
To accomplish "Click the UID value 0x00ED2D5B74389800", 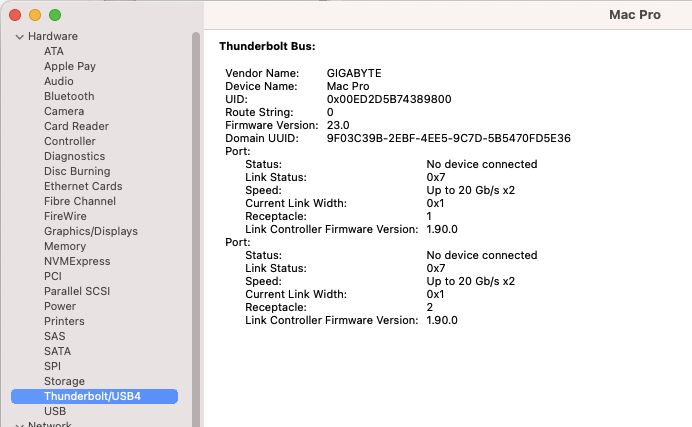I will [389, 99].
